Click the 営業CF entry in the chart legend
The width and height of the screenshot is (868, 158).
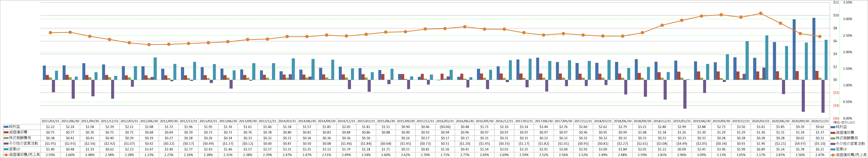838,149
